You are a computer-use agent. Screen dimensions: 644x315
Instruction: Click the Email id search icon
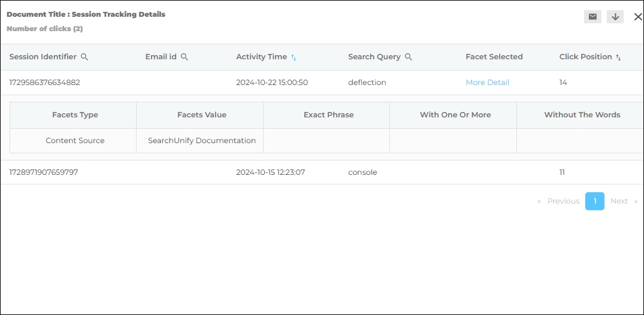click(x=185, y=57)
